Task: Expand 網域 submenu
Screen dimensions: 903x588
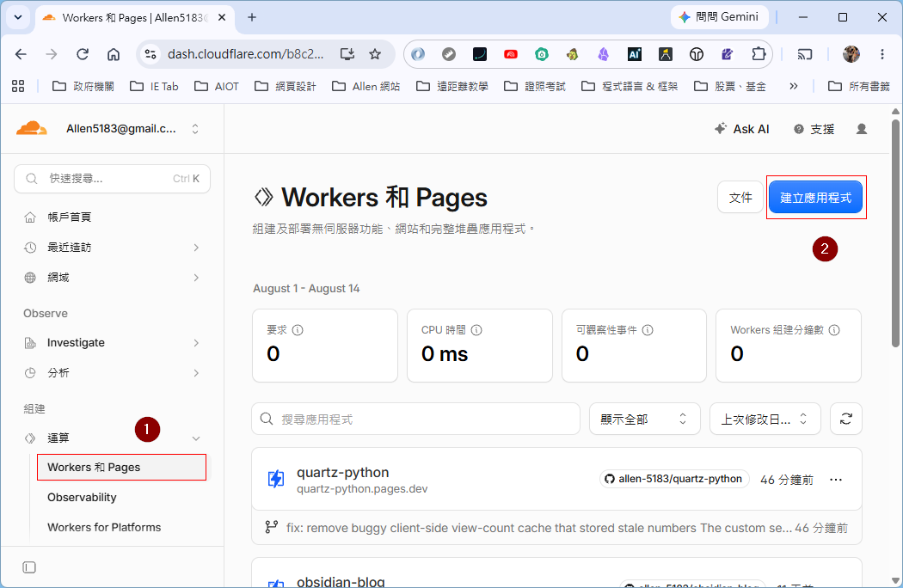Action: coord(196,278)
